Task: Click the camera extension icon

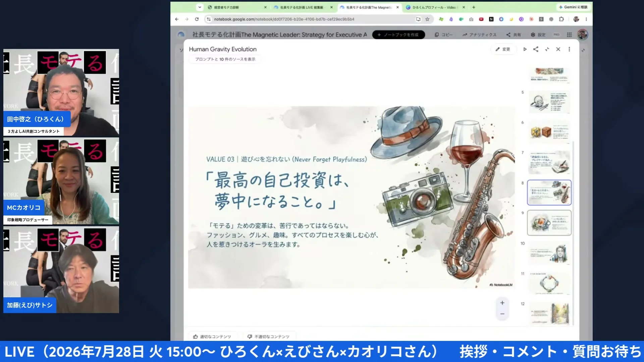Action: click(471, 19)
